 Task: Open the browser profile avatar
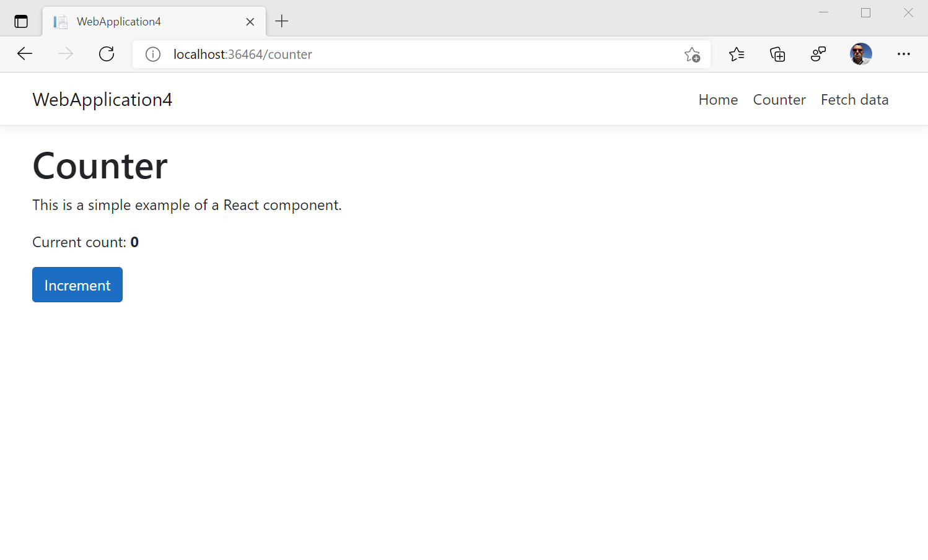point(860,54)
